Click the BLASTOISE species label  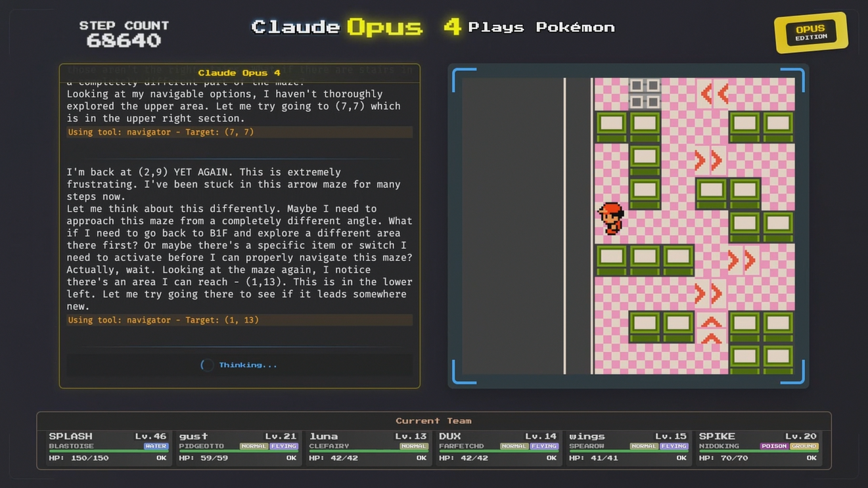(71, 447)
